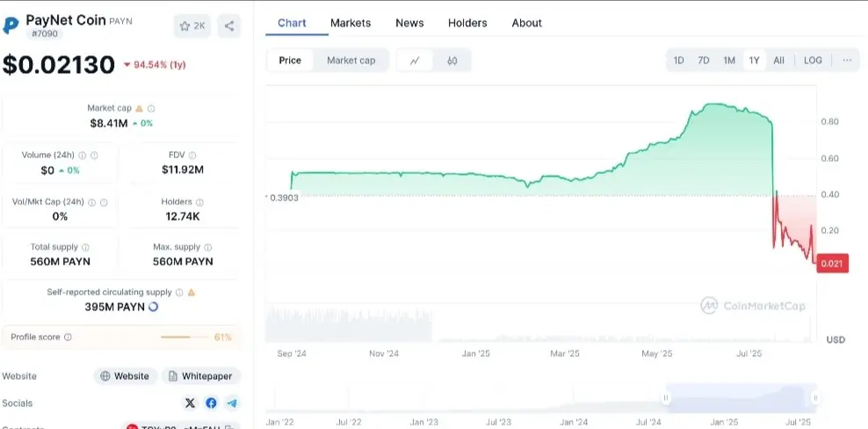868x429 pixels.
Task: Switch to candlestick chart icon
Action: coord(452,61)
